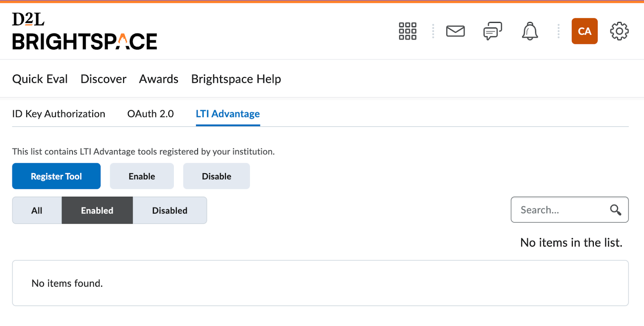The width and height of the screenshot is (644, 326).
Task: Filter list by All
Action: 37,210
